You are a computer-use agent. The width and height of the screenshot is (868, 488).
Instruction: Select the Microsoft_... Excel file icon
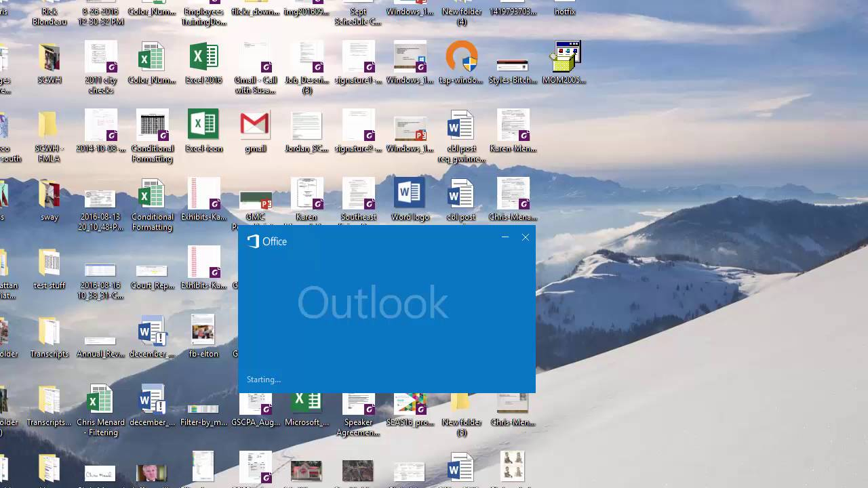[307, 403]
